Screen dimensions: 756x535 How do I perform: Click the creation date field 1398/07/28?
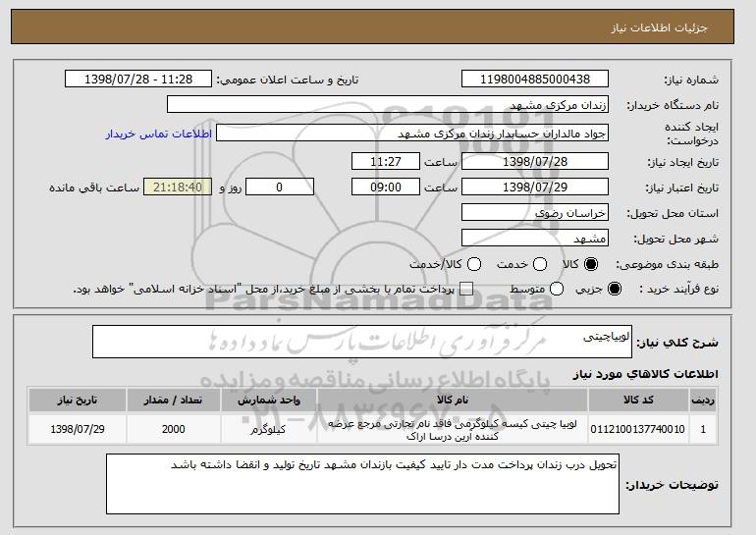coord(535,161)
